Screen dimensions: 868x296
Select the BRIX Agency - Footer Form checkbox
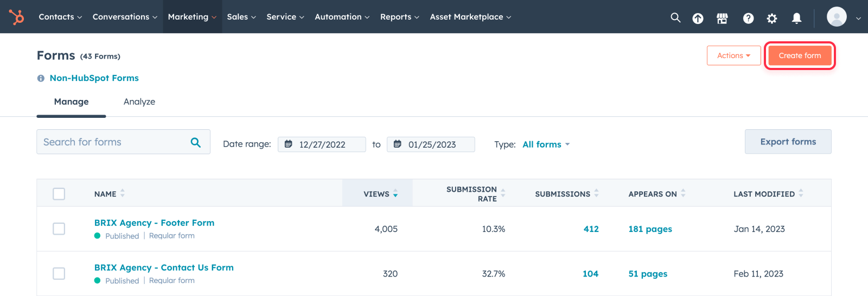pos(59,229)
